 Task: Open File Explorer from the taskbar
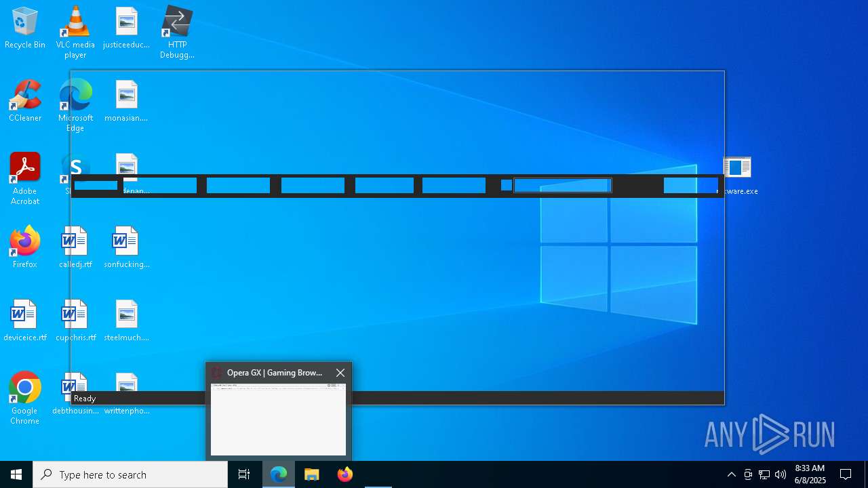[x=312, y=474]
